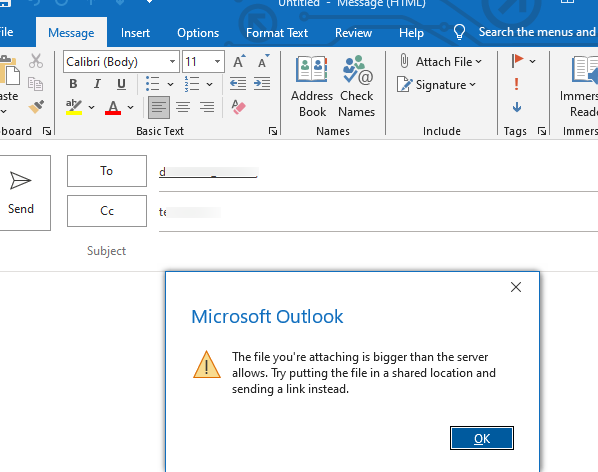
Task: Click the warning triangle icon in dialog
Action: pos(207,365)
